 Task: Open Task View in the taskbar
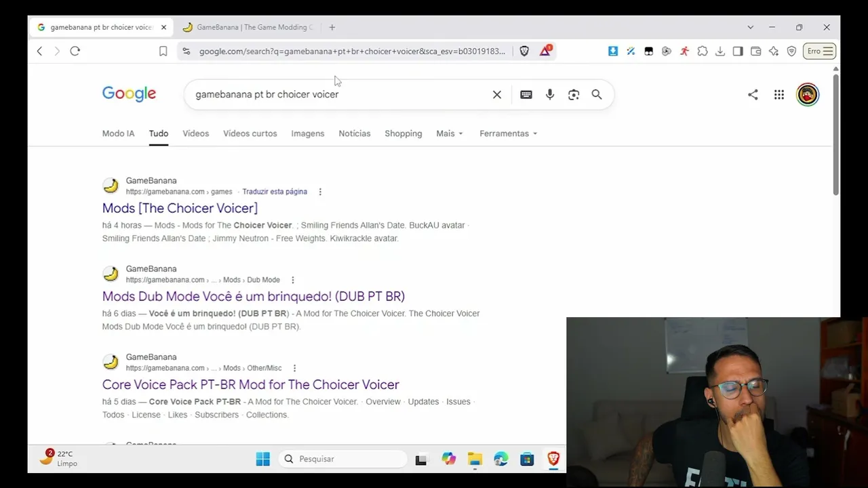421,459
